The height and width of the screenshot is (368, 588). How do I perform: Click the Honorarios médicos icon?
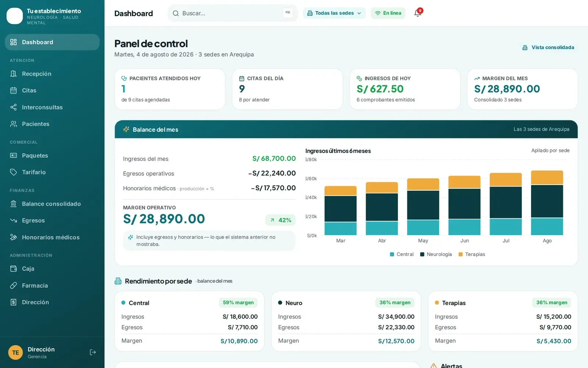pos(14,237)
